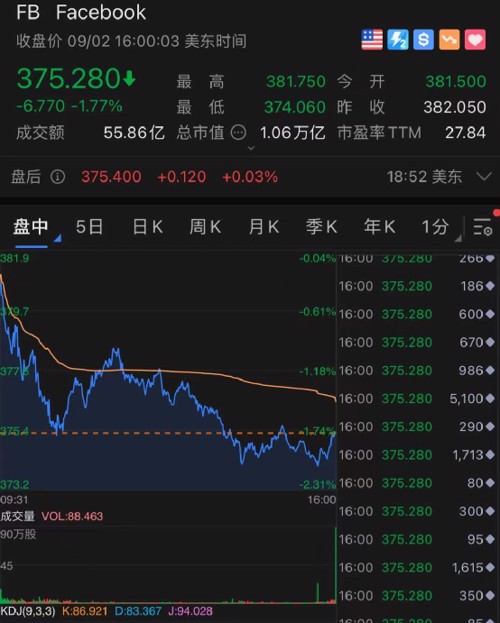Select the KDJ(9,3,3) indicator label
This screenshot has height=623, width=500.
coord(28,611)
